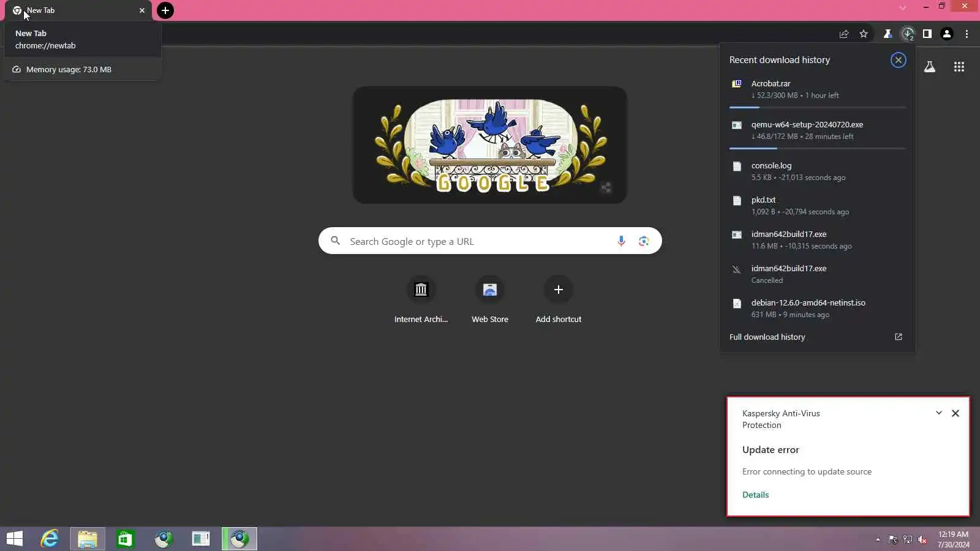The width and height of the screenshot is (980, 551).
Task: Open the console.log download entry
Action: pyautogui.click(x=818, y=171)
